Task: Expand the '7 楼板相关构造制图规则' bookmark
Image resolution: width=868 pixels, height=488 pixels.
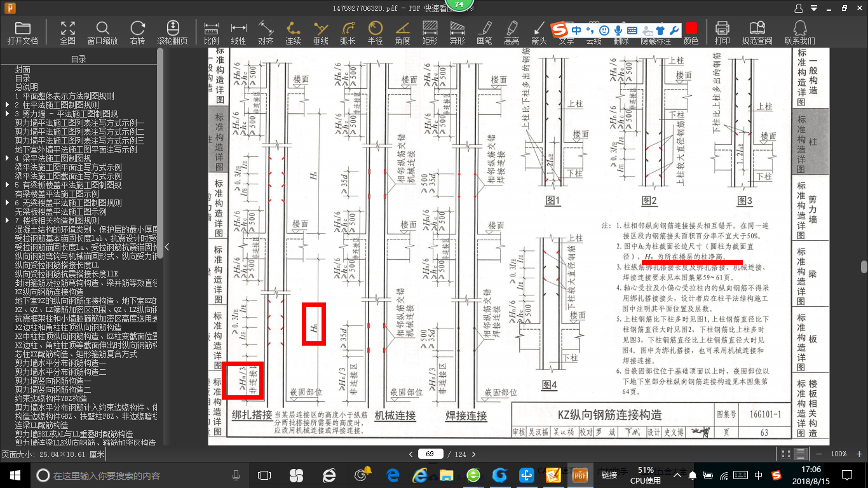Action: pos(8,220)
